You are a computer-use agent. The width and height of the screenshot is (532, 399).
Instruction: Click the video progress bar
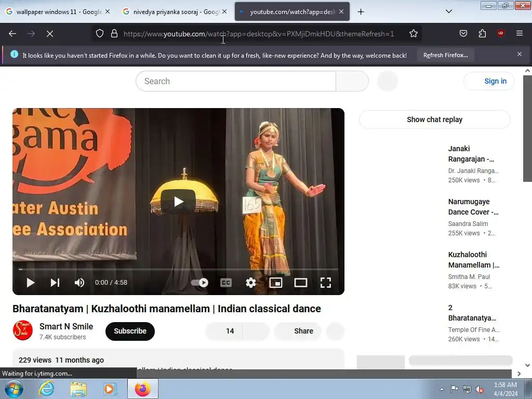click(179, 269)
